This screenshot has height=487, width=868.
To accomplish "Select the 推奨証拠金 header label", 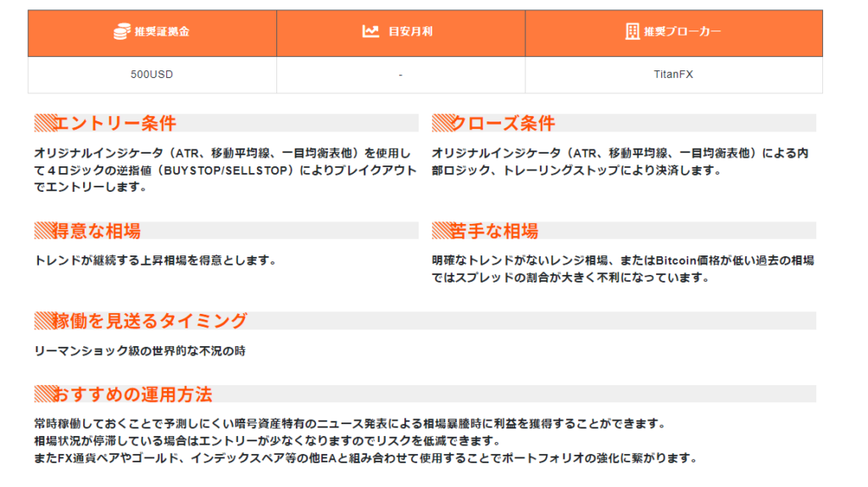I will (162, 31).
